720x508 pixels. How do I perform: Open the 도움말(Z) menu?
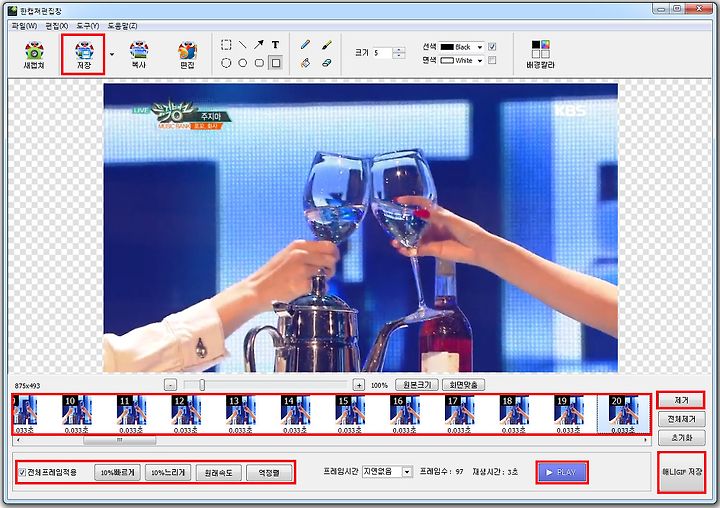(122, 26)
